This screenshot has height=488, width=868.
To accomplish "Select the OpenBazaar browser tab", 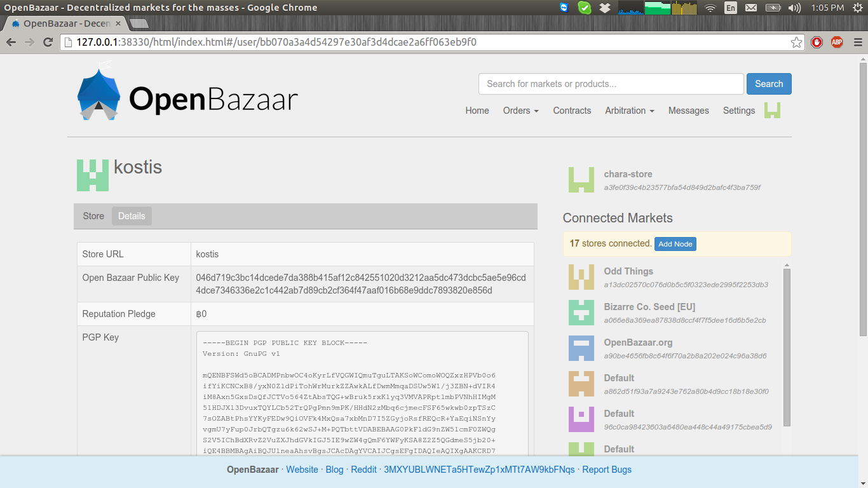I will click(x=66, y=24).
